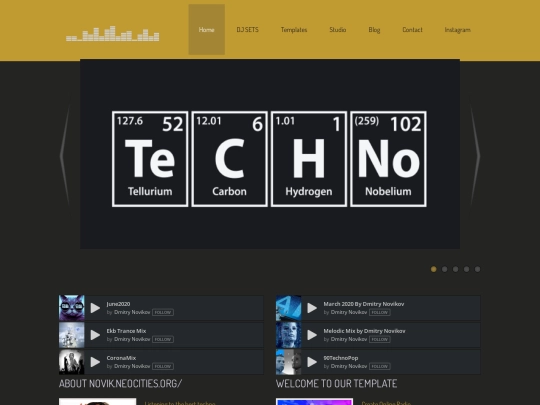
Task: Click Follow on the March 2020 widget
Action: click(380, 312)
